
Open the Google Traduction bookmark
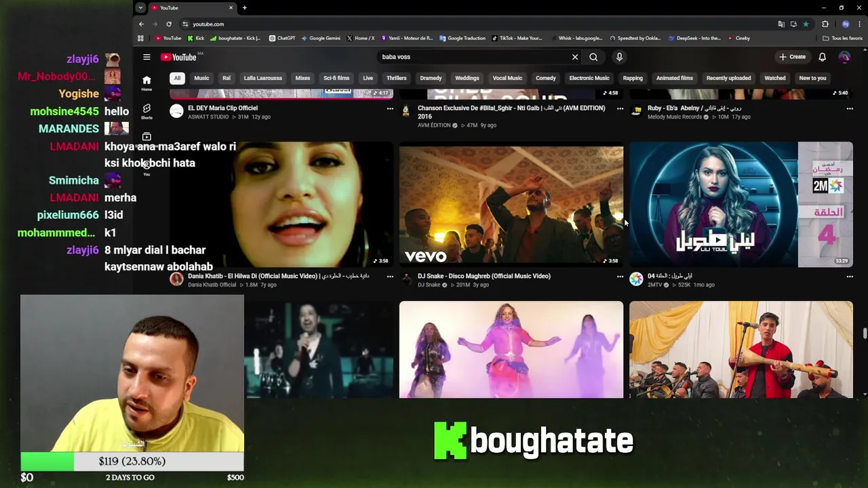[462, 38]
